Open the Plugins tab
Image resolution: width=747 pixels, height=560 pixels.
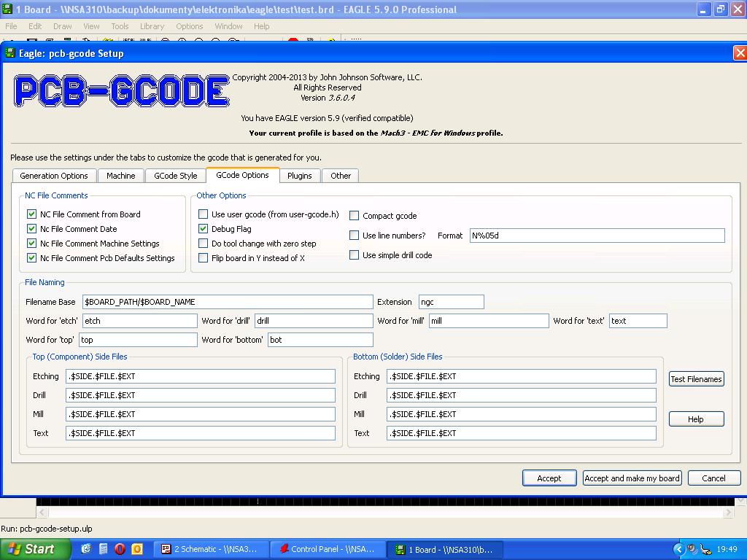300,176
